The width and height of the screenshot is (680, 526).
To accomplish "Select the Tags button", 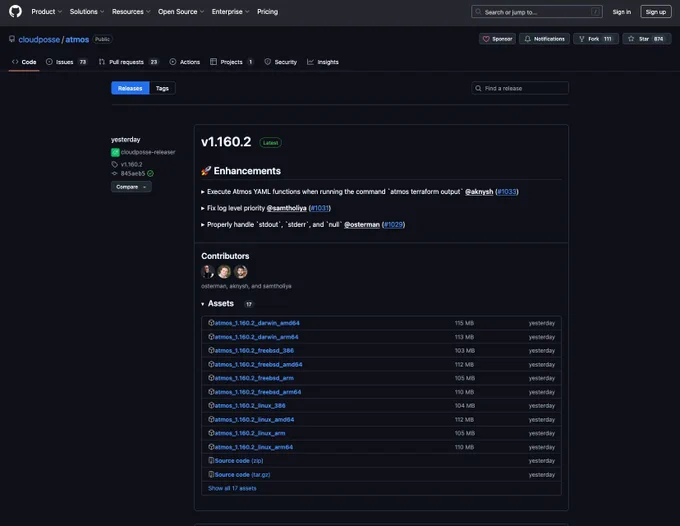I will tap(162, 88).
